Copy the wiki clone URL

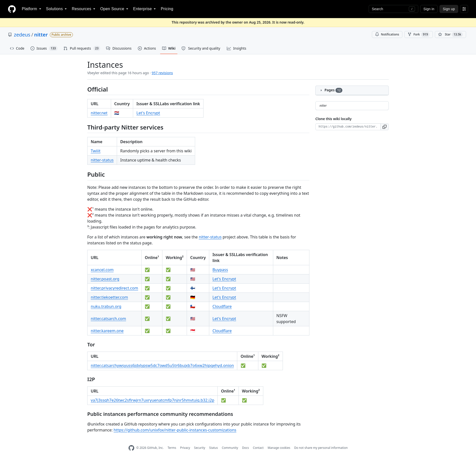coord(385,127)
